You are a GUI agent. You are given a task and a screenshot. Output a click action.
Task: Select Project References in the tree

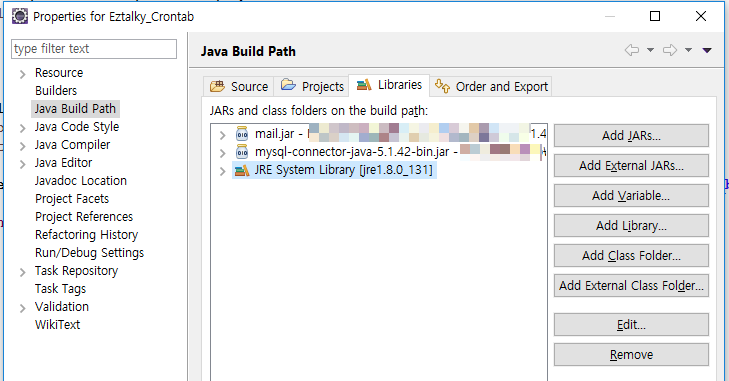[84, 217]
